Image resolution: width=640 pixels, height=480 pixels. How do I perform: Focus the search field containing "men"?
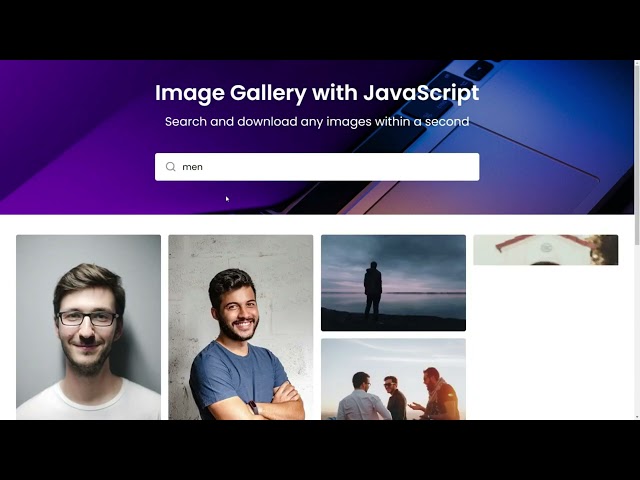317,167
